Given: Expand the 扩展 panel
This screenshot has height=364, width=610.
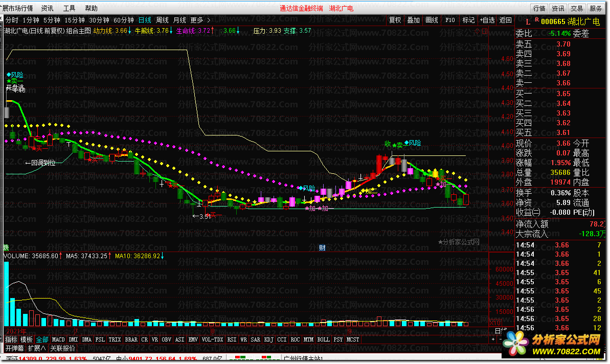Looking at the screenshot, I should point(37,349).
